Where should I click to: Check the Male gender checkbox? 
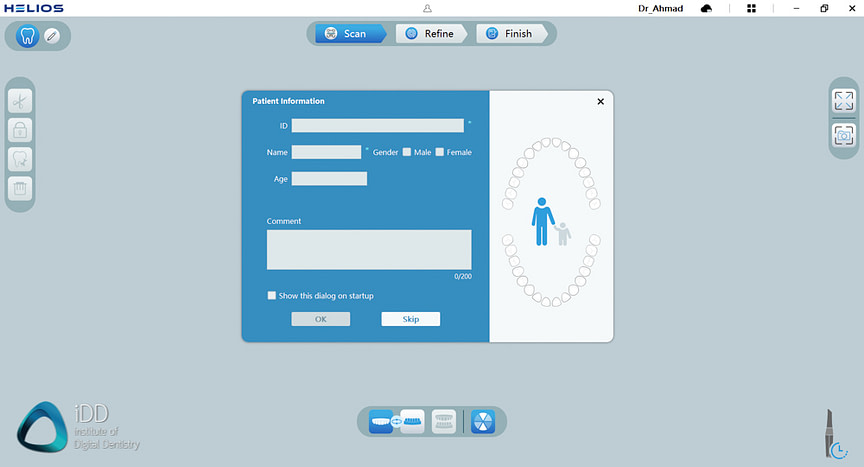[407, 152]
